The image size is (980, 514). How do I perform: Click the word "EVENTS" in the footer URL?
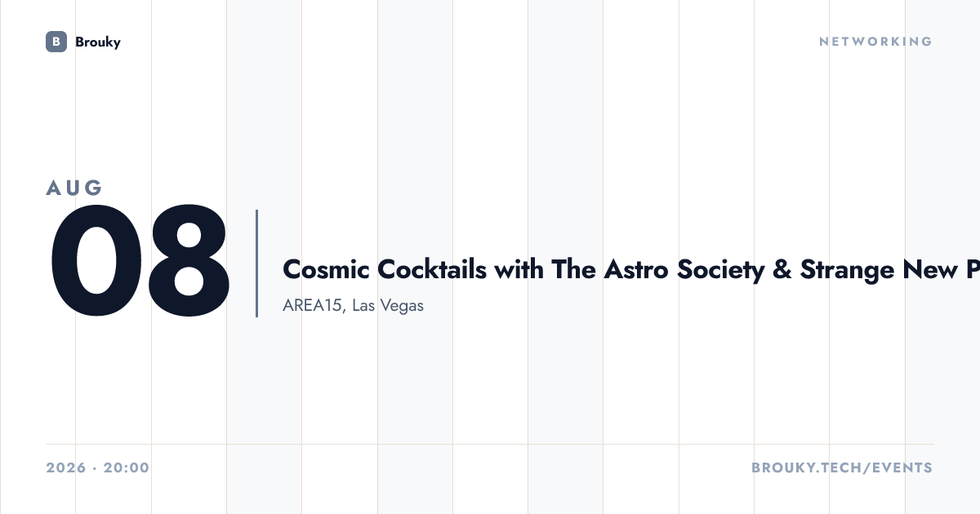[902, 468]
